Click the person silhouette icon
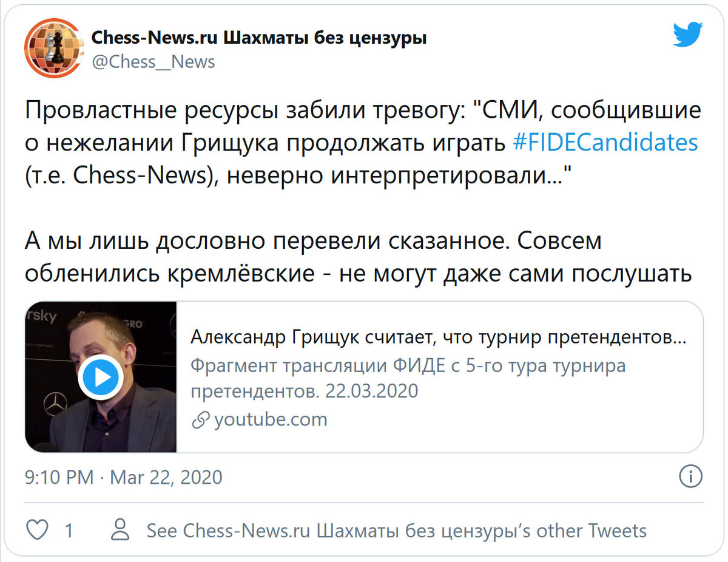This screenshot has width=728, height=562. click(x=121, y=530)
